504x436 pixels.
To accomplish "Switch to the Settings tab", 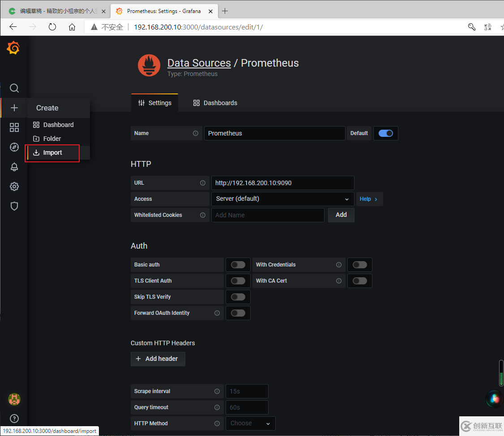I will [154, 103].
